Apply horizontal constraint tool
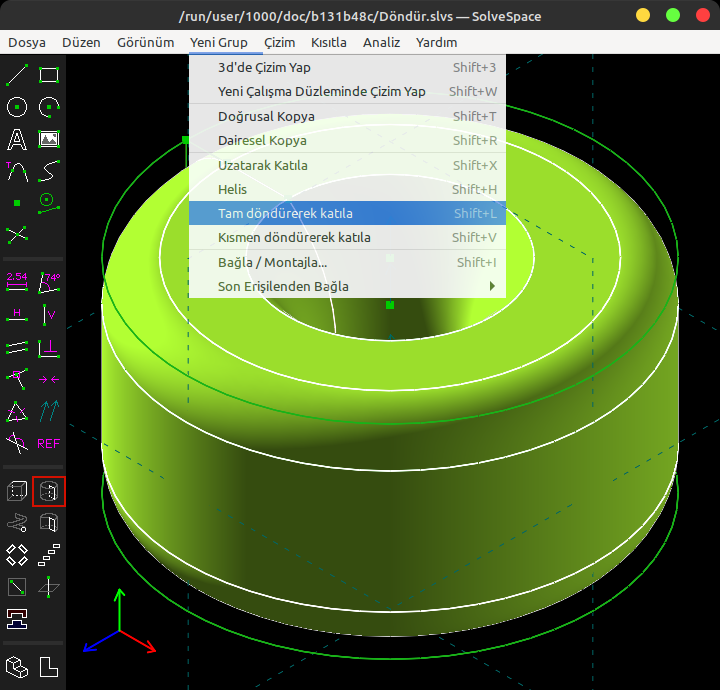The image size is (720, 690). (17, 315)
